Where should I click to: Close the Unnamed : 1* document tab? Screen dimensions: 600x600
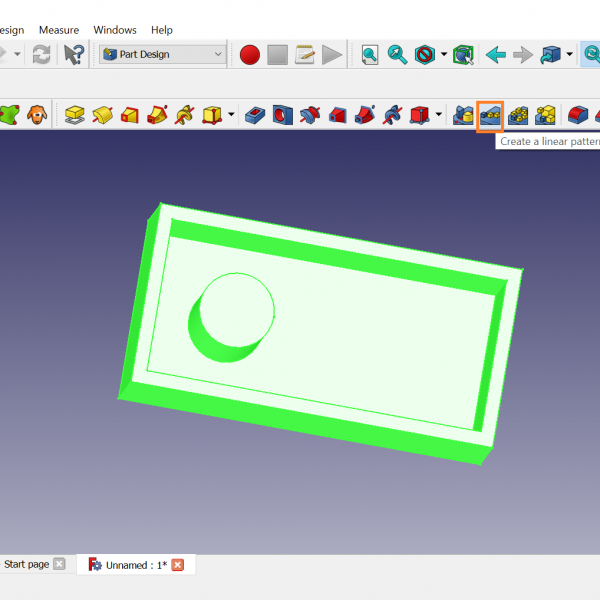pyautogui.click(x=178, y=565)
